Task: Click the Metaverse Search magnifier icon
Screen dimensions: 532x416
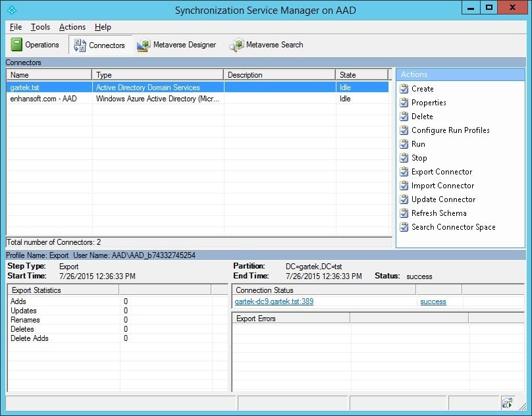Action: coord(236,45)
